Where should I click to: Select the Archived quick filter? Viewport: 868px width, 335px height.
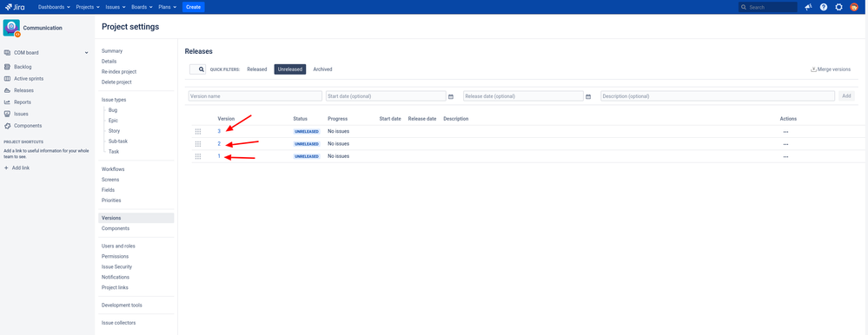coord(322,69)
